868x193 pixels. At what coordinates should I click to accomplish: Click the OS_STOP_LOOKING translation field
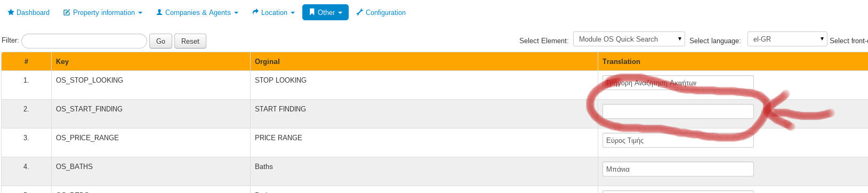point(678,83)
